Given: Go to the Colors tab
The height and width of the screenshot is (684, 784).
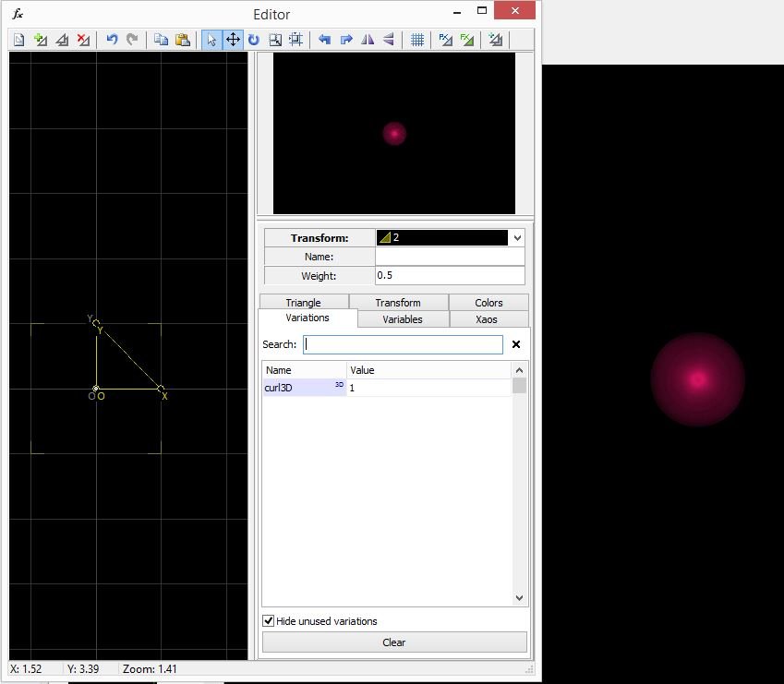Looking at the screenshot, I should pos(488,302).
